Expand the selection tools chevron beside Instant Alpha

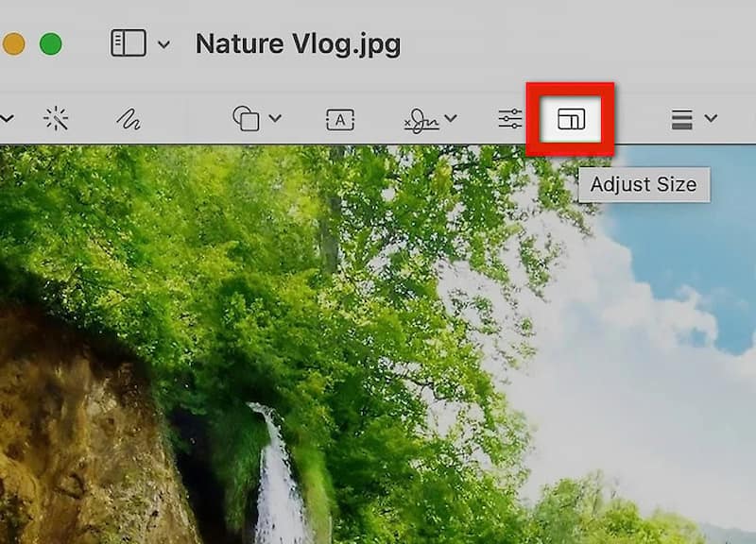tap(7, 118)
